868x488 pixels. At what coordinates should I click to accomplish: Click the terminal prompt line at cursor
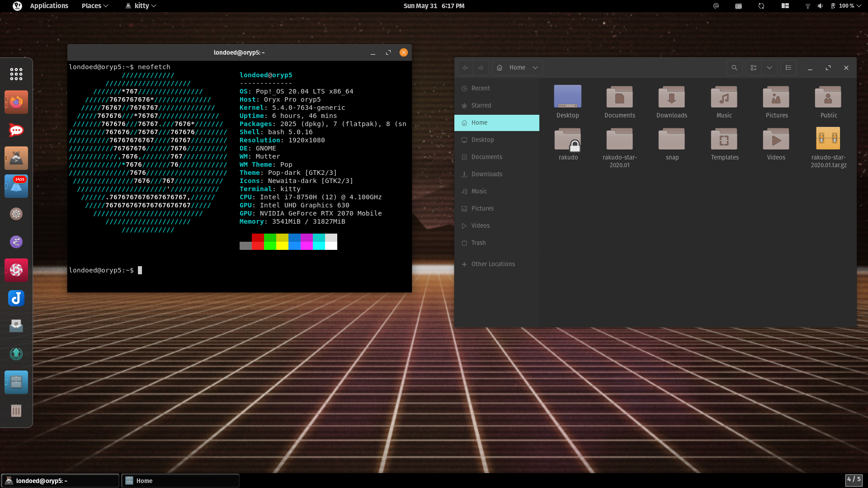click(140, 270)
